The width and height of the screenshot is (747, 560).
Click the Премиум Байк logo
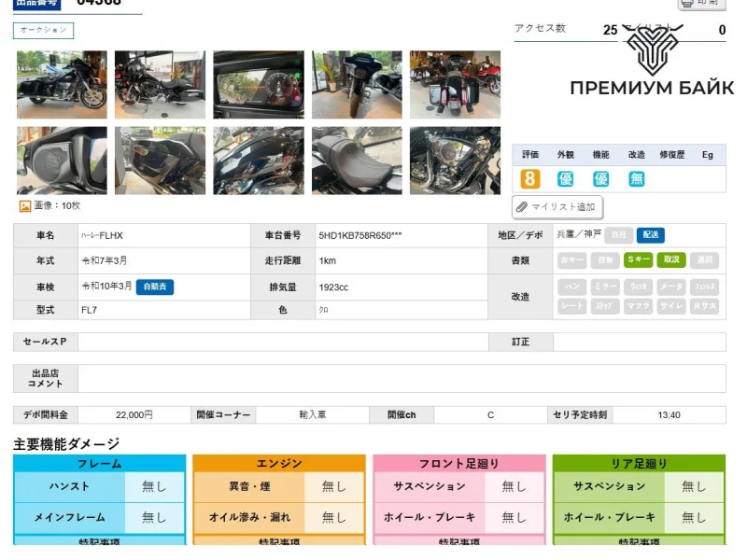[652, 63]
